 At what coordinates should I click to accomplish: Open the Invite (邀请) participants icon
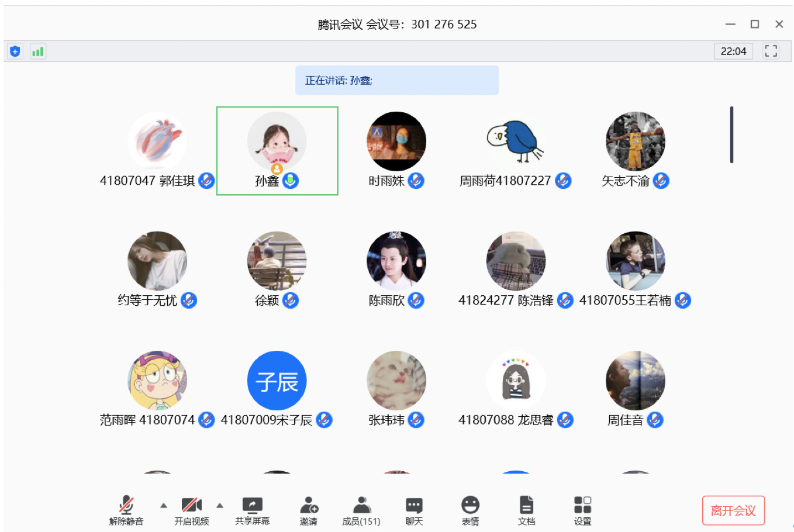coord(309,510)
